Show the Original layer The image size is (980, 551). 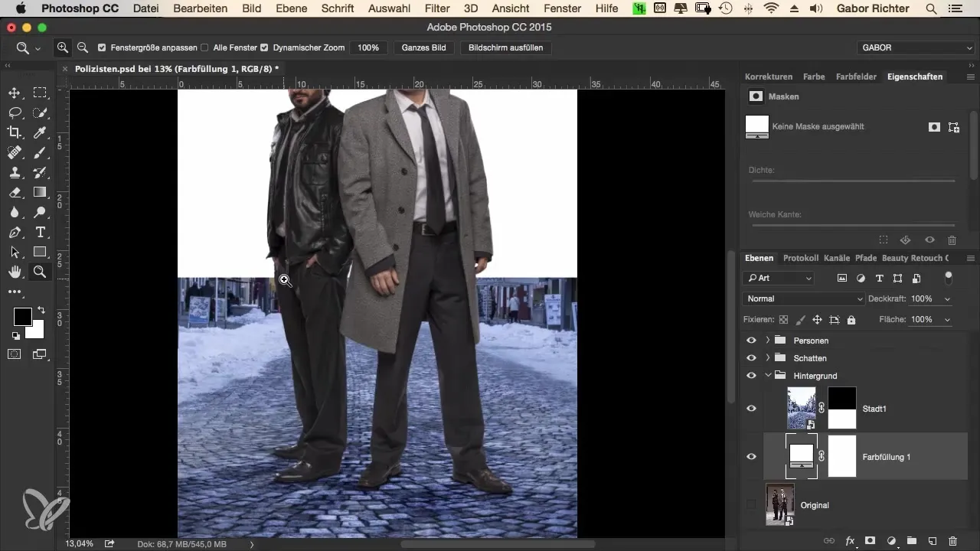click(x=751, y=505)
